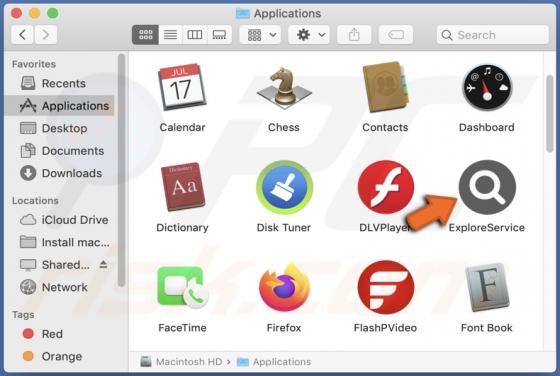Click the file area vertical scrollbar
Screen dimensions: 560x376
(550, 114)
